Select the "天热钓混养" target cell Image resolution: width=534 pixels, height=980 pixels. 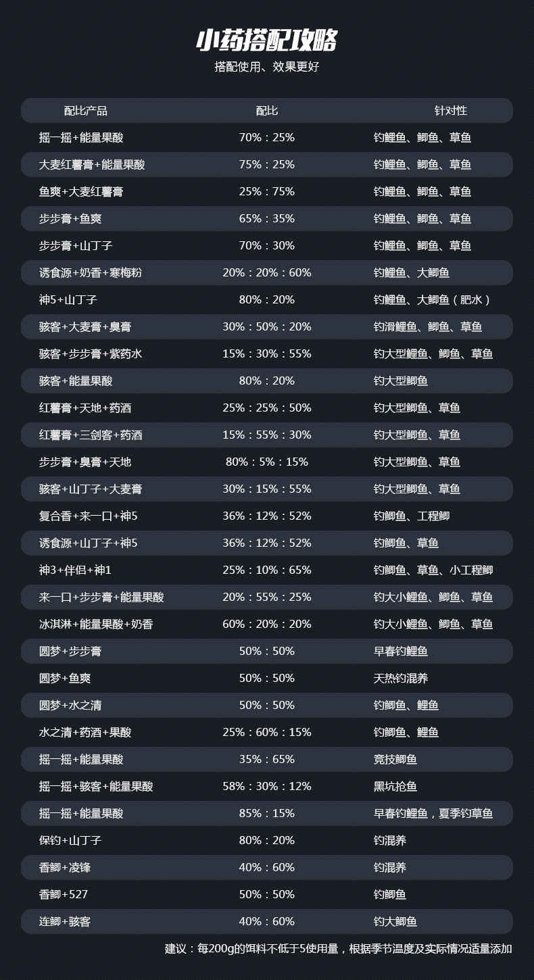400,678
